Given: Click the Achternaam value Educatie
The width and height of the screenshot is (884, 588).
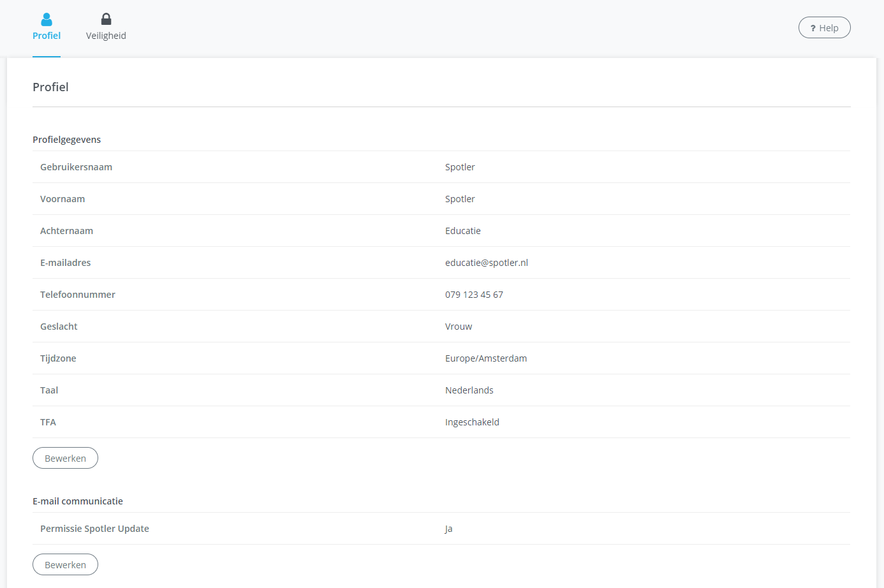Looking at the screenshot, I should (462, 231).
